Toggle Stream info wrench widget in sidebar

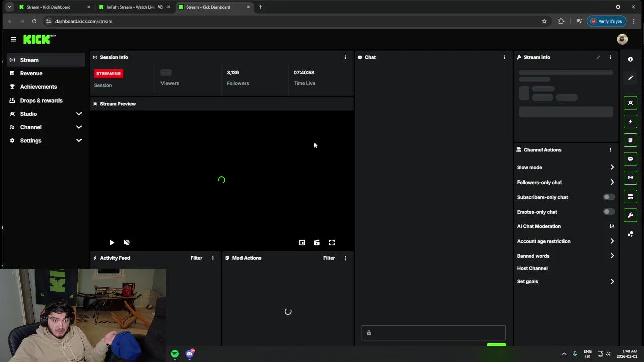click(630, 215)
